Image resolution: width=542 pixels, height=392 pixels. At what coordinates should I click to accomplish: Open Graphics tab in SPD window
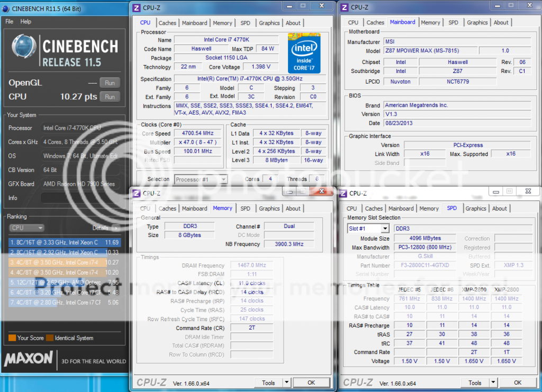(x=476, y=208)
